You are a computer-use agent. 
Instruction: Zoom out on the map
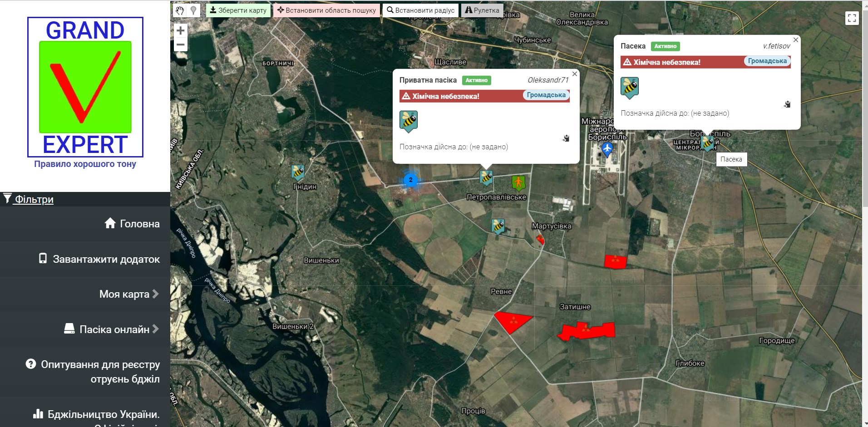181,44
